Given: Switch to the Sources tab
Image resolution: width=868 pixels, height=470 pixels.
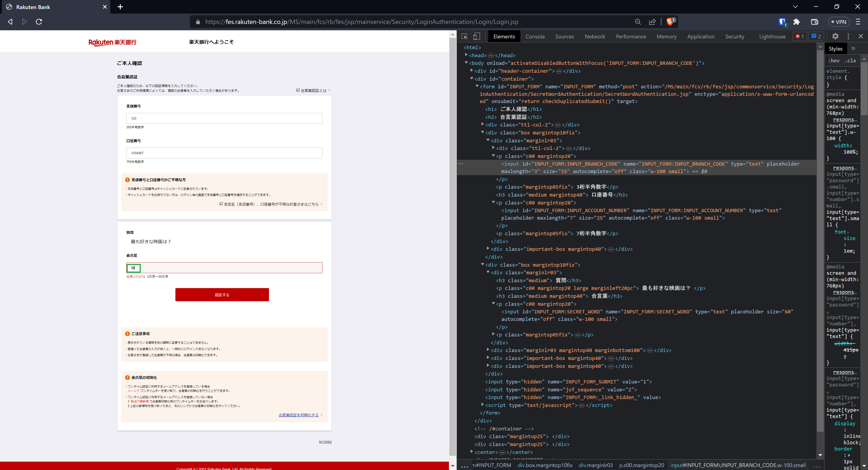Looking at the screenshot, I should click(564, 36).
